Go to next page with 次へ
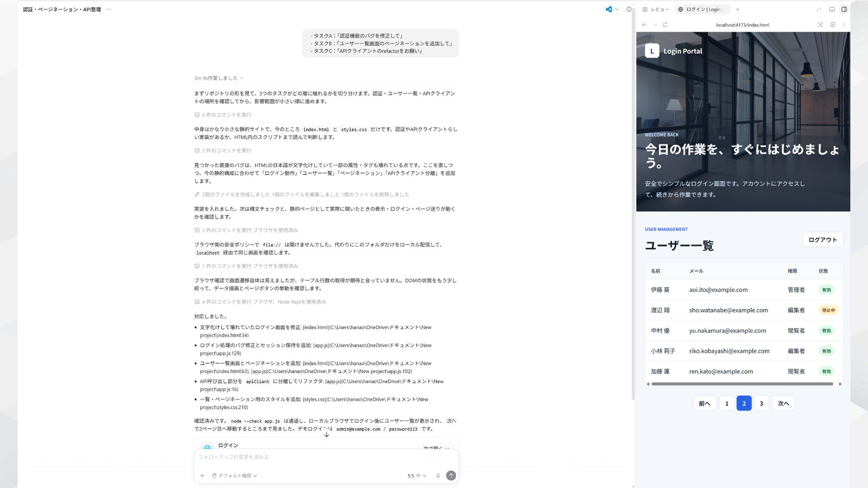The width and height of the screenshot is (868, 488). click(x=783, y=404)
